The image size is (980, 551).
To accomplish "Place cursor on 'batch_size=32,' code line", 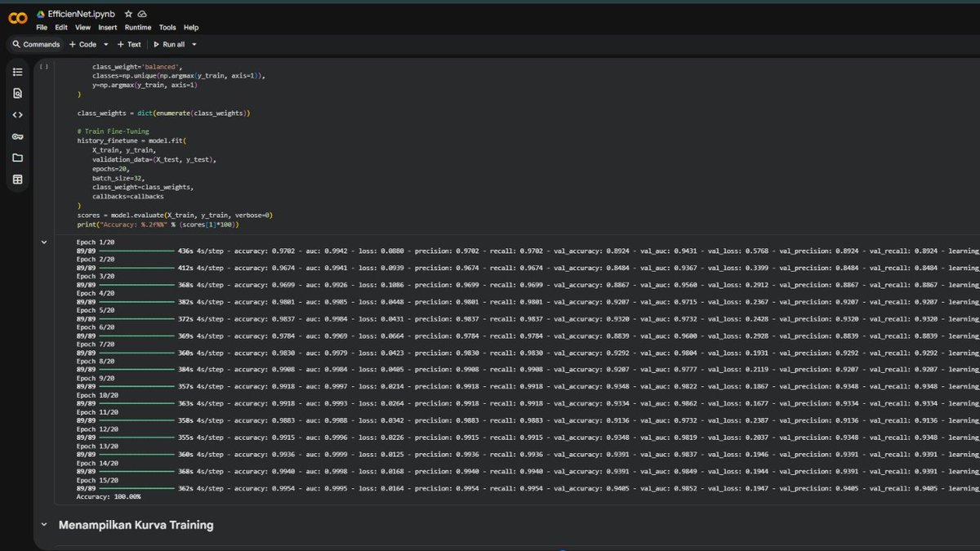I will pos(118,177).
